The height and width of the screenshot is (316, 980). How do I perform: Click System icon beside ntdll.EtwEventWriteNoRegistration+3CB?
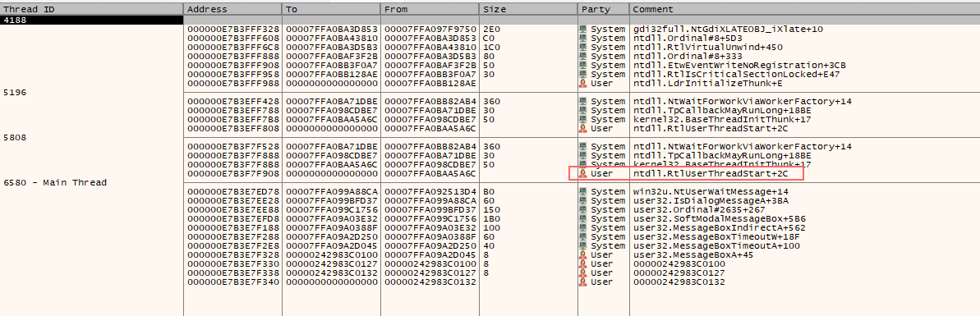[584, 65]
